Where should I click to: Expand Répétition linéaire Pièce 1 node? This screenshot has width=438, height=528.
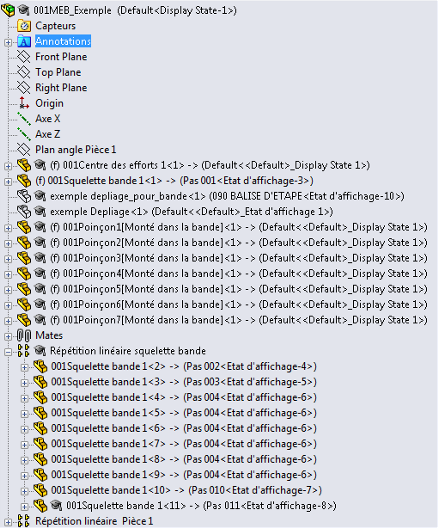point(8,523)
